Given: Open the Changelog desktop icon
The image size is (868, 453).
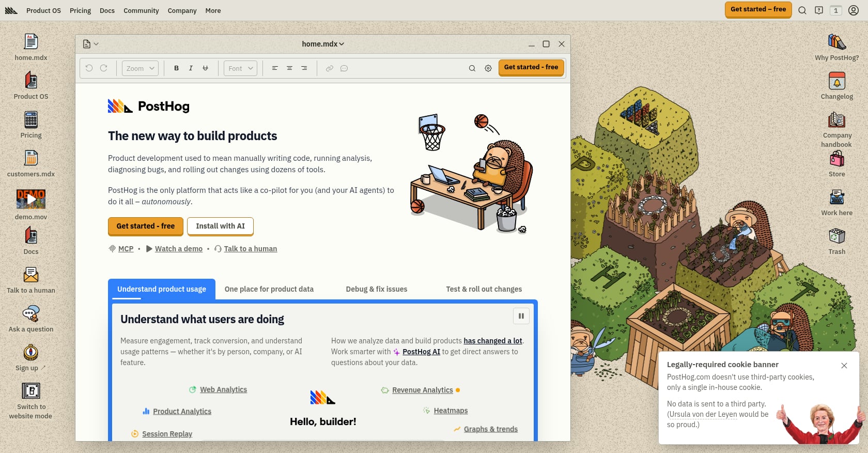Looking at the screenshot, I should [x=837, y=86].
